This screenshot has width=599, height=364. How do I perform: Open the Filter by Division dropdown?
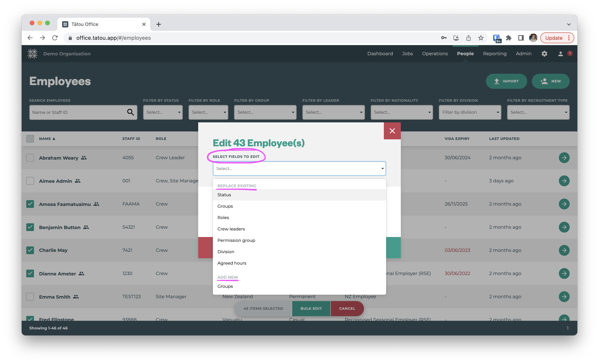pos(470,112)
